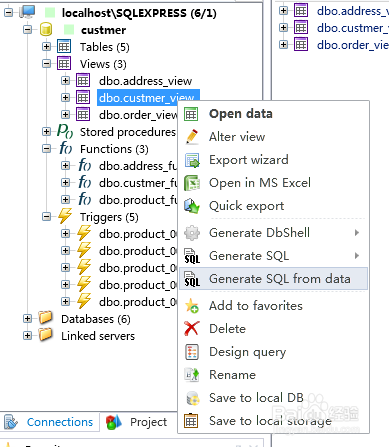
Task: Select the dbo.address_fu function item
Action: [138, 166]
